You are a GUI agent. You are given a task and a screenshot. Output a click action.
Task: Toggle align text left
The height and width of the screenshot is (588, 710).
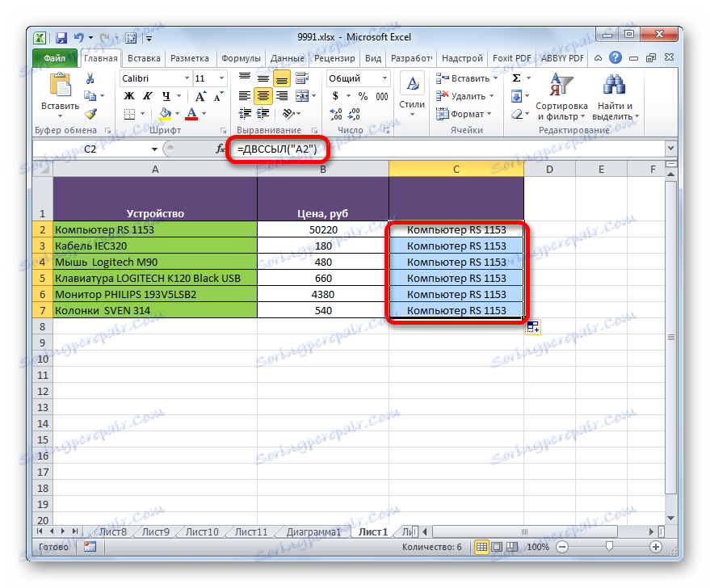click(245, 96)
